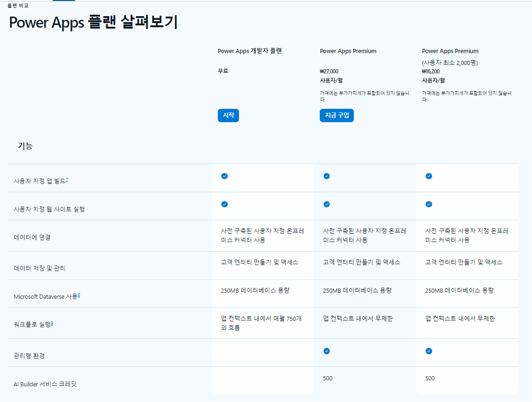
Task: Click checkmark for 관리형 환경 in ₩16,200 Premium
Action: [x=429, y=351]
